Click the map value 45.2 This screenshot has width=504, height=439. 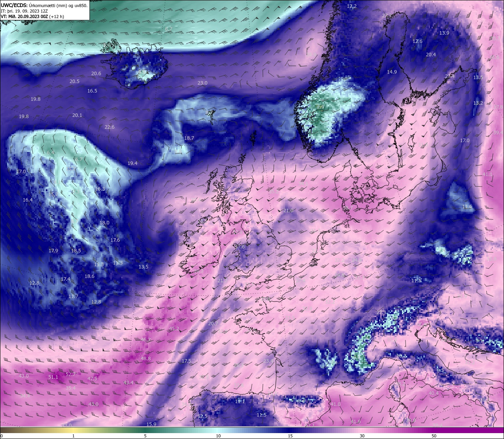pyautogui.click(x=174, y=329)
